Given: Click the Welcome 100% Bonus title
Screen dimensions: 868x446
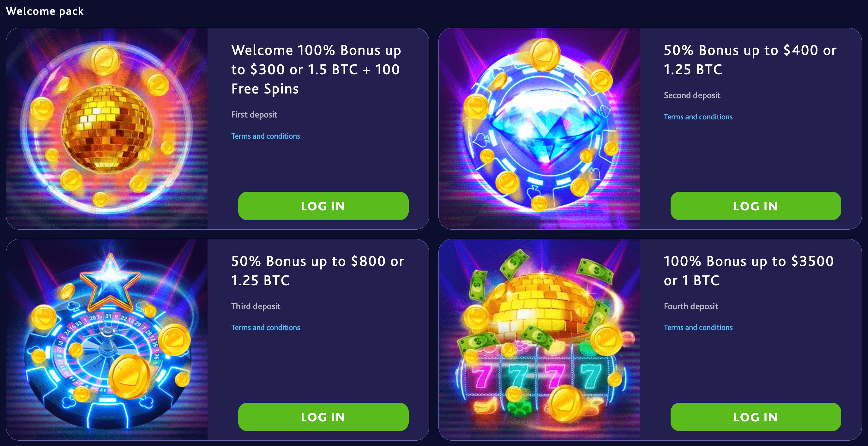Looking at the screenshot, I should pos(316,69).
